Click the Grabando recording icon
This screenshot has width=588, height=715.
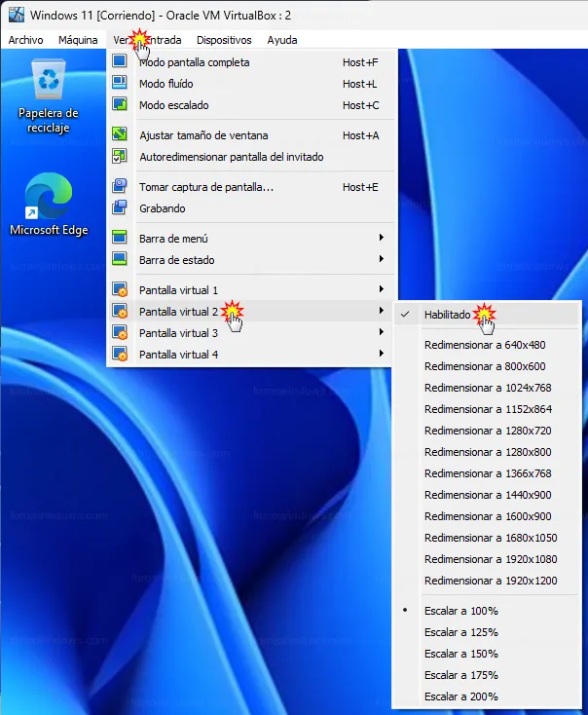120,207
